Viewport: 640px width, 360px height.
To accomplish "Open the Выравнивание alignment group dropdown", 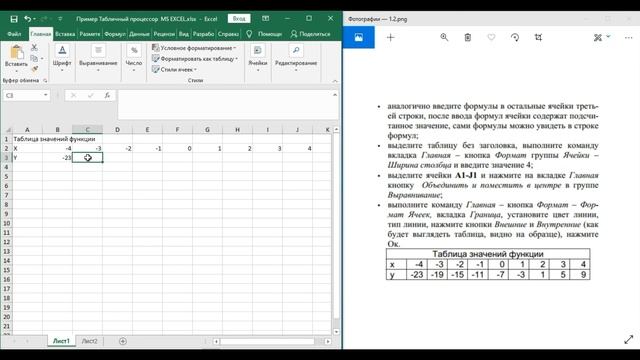I will click(98, 58).
